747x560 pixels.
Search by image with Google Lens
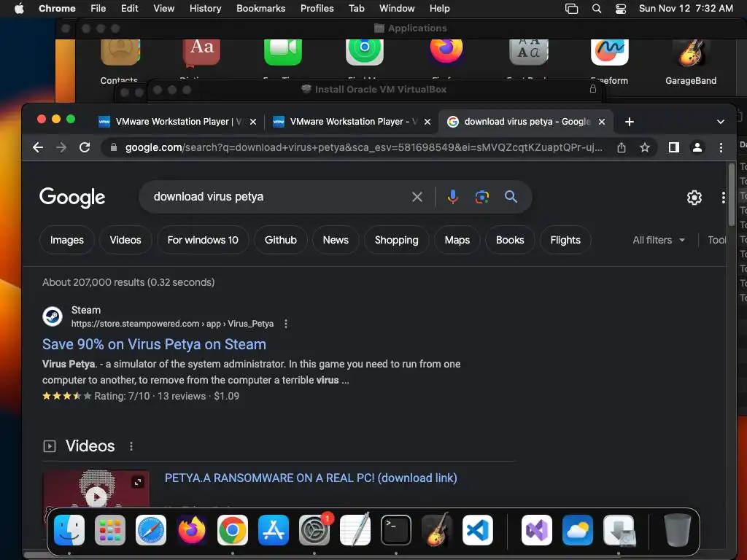[x=482, y=197]
